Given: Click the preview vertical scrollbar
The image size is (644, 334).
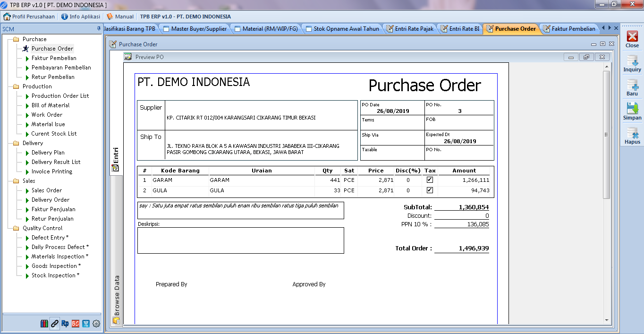Looking at the screenshot, I should pyautogui.click(x=607, y=135).
